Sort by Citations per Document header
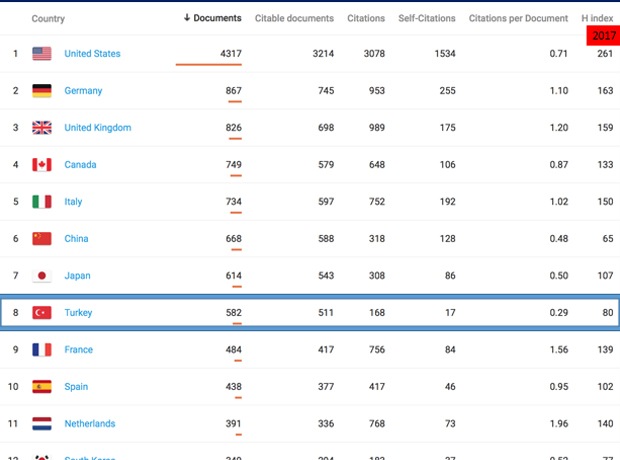Image resolution: width=620 pixels, height=460 pixels. tap(518, 18)
